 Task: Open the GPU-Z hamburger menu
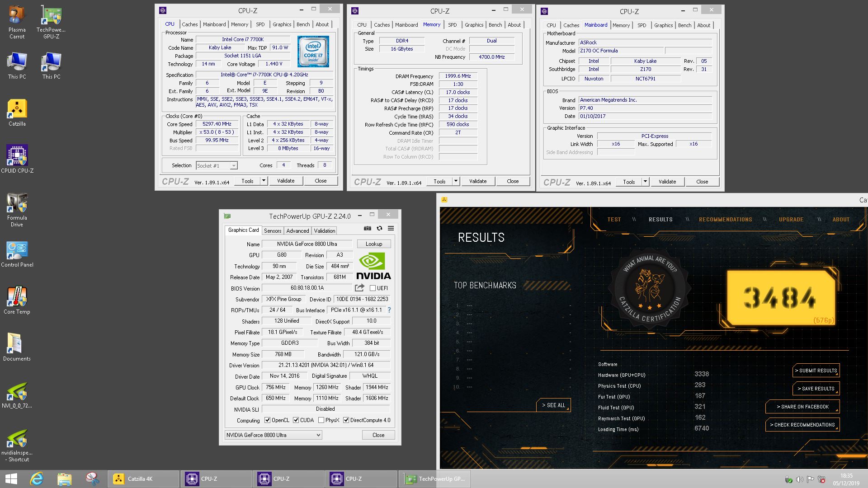tap(391, 229)
